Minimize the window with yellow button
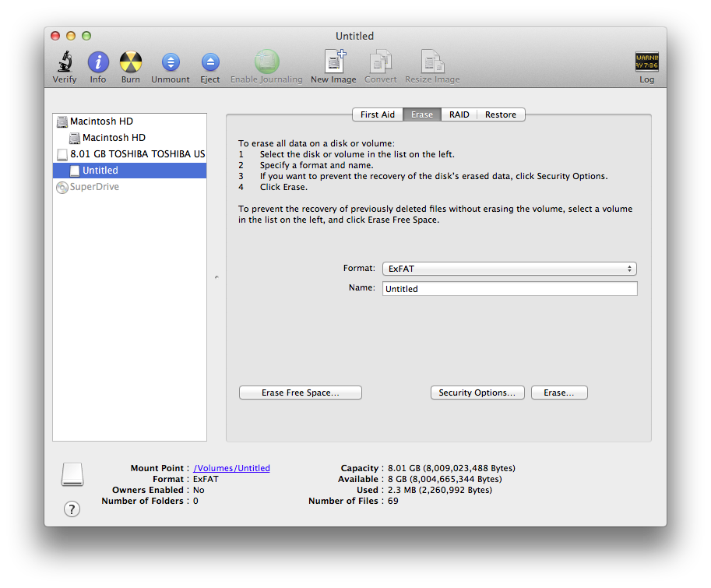This screenshot has width=711, height=588. (71, 36)
